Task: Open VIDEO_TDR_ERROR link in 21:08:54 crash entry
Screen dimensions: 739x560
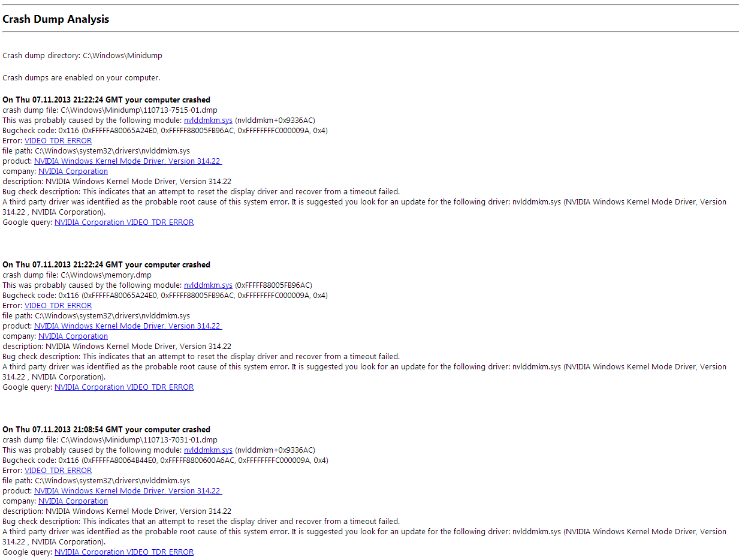Action: click(58, 470)
